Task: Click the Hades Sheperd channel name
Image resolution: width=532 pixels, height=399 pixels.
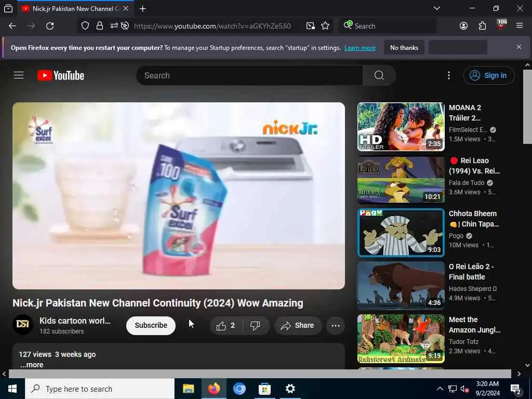Action: (x=473, y=288)
